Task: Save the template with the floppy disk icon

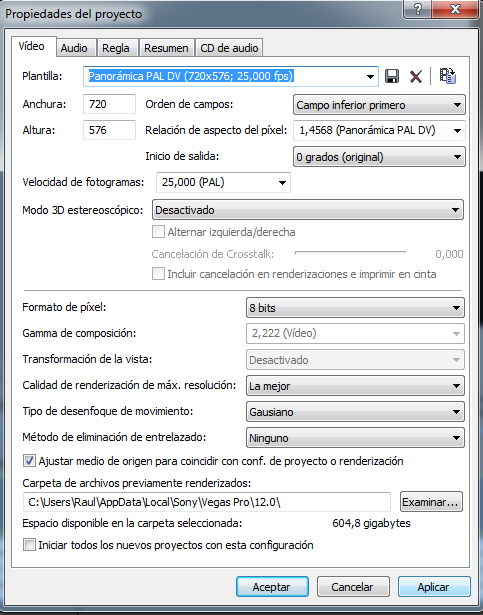Action: [x=392, y=76]
